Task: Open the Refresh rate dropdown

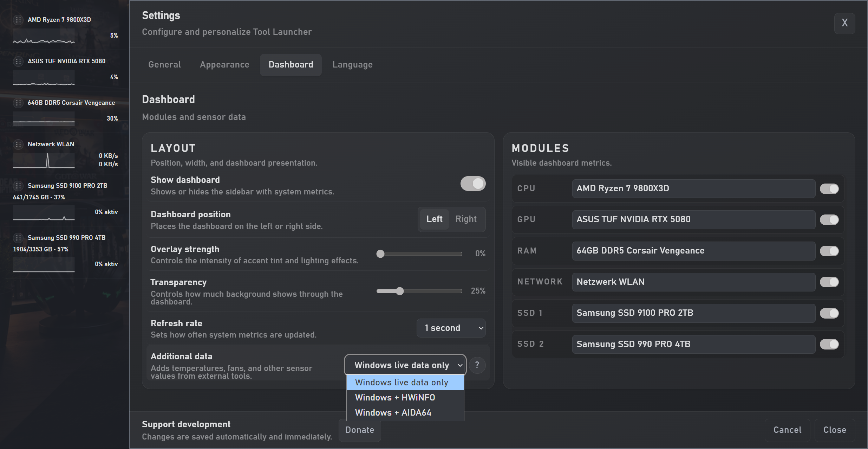Action: (451, 328)
